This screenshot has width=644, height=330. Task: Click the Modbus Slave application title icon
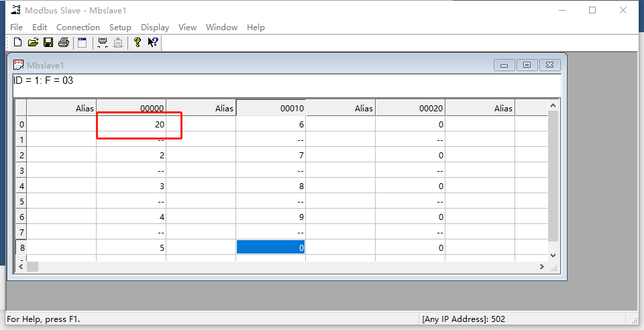pos(15,10)
